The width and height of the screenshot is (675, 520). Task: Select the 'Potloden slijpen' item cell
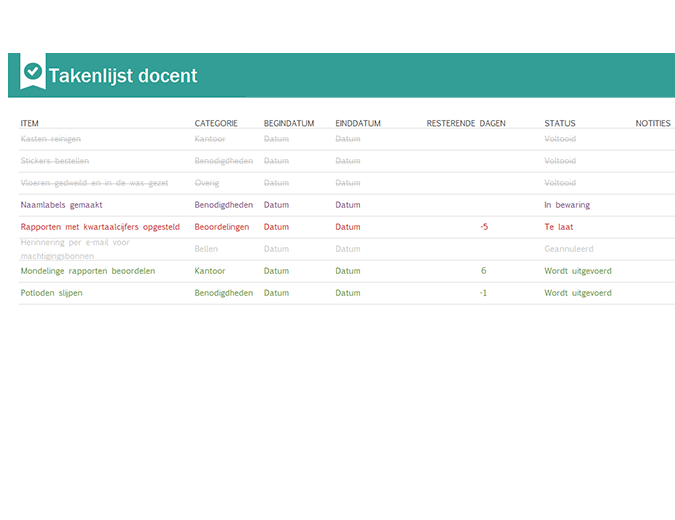click(x=51, y=293)
